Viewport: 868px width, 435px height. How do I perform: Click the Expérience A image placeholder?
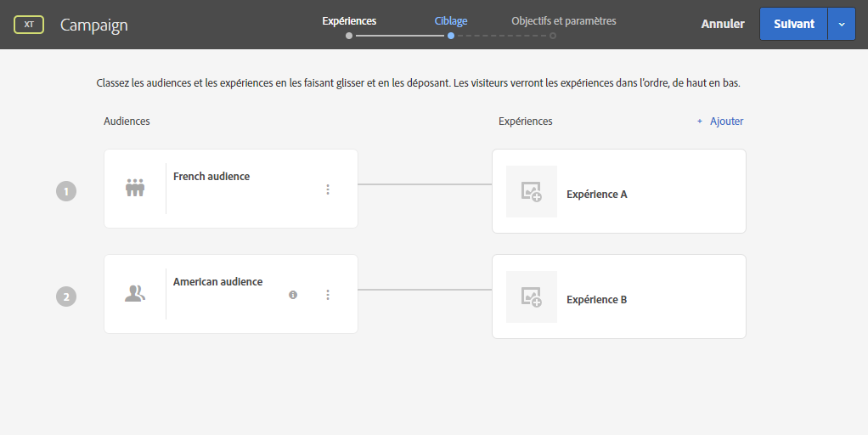[532, 191]
